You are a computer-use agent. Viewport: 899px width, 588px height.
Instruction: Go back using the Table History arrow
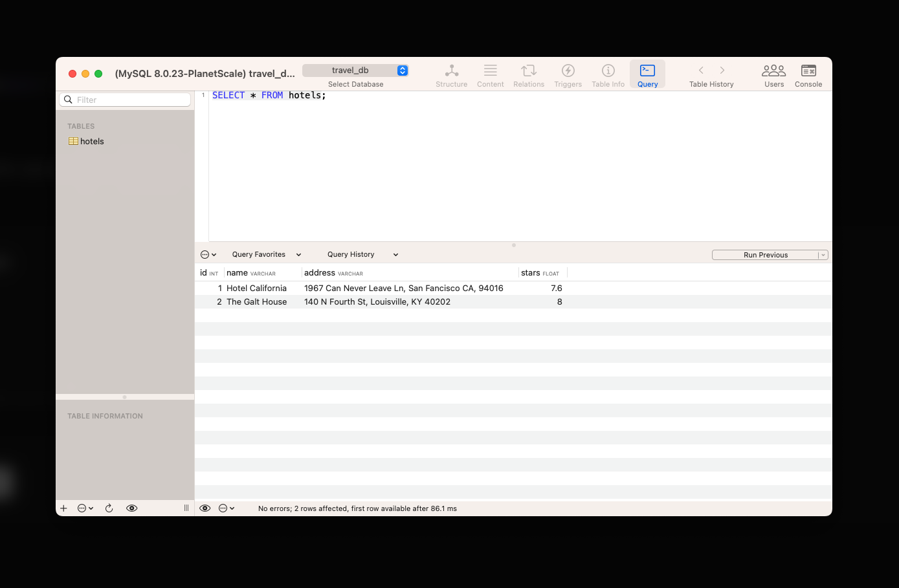(x=701, y=70)
